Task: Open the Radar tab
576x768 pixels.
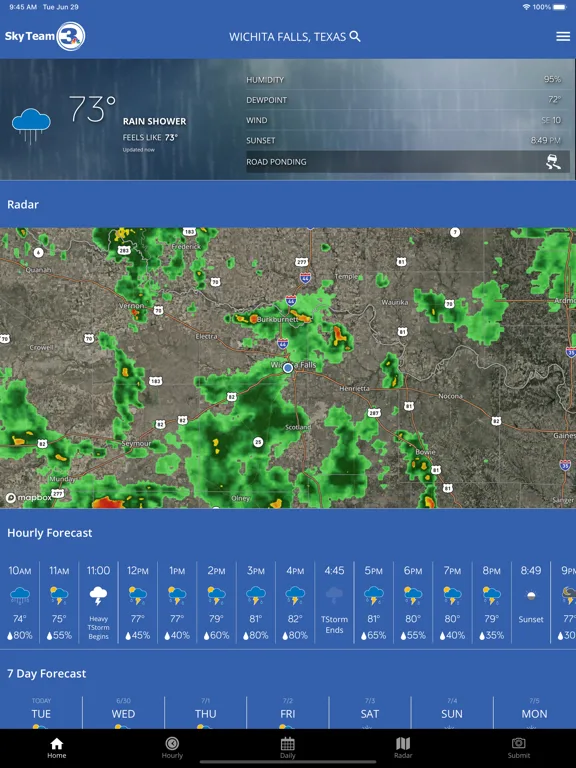Action: (x=403, y=748)
